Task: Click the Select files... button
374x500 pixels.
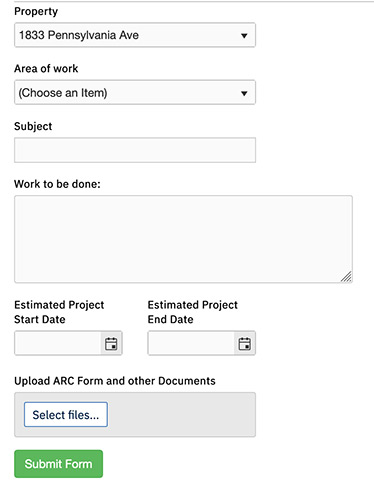Action: 66,414
